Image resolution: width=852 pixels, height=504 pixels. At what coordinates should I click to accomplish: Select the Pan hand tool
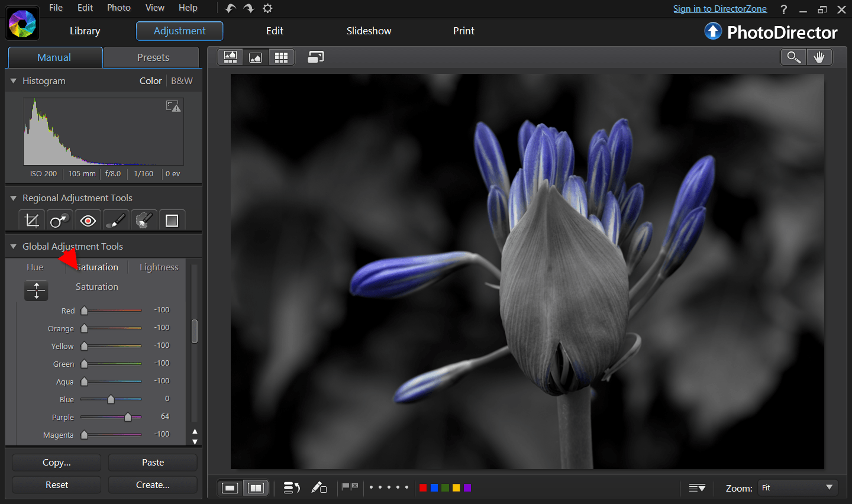[819, 57]
